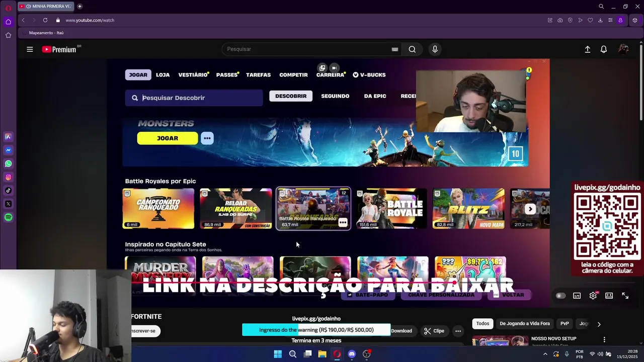Open browser downloads icon in address bar

pos(600,20)
